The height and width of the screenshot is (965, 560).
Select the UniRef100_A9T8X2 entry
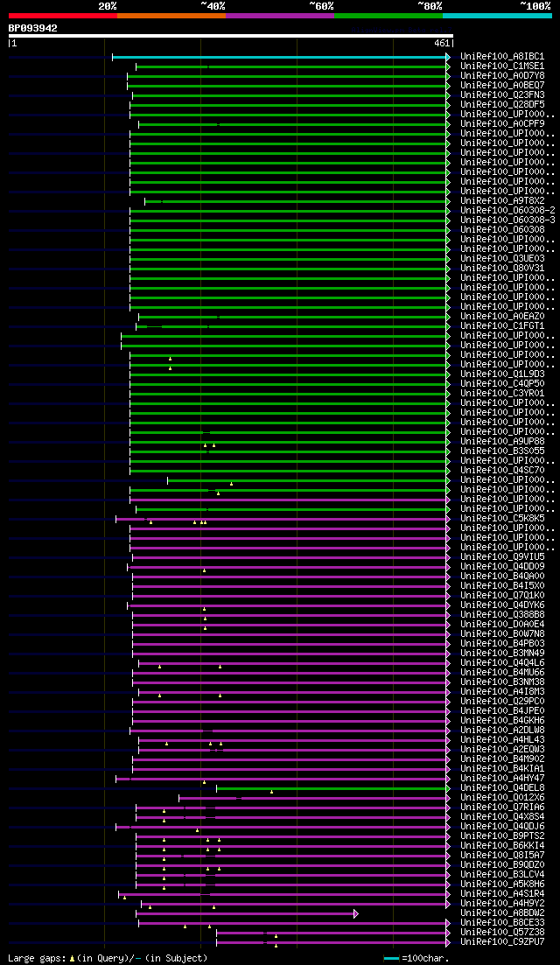point(502,200)
